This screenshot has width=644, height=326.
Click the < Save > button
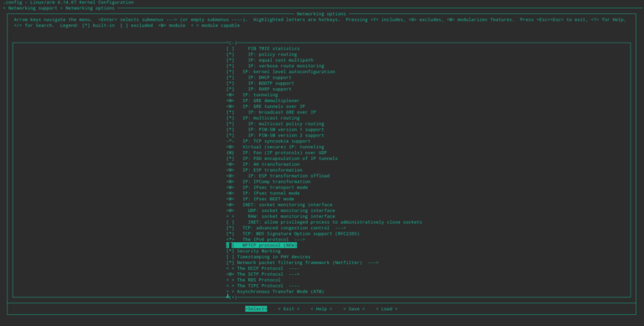[x=354, y=308]
